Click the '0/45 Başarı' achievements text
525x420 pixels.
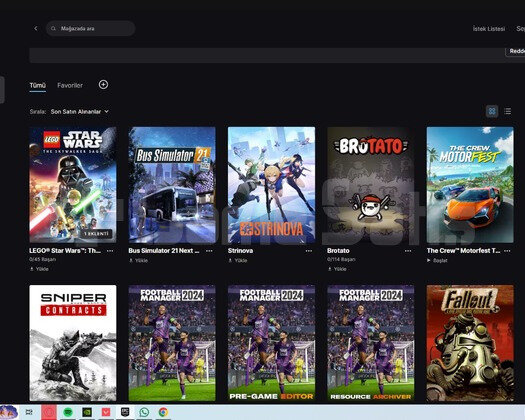pos(43,259)
